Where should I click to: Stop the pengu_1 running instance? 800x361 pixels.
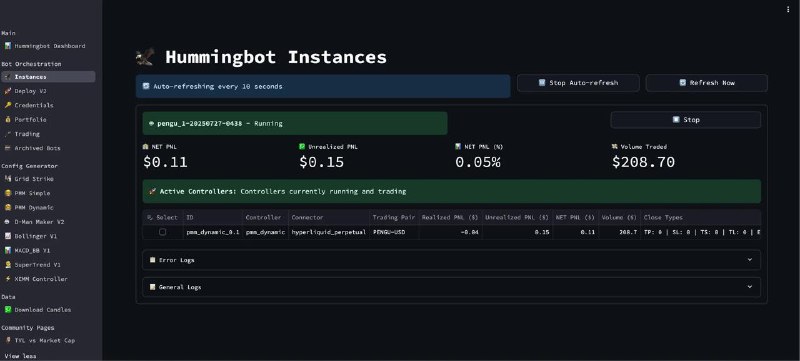coord(686,120)
